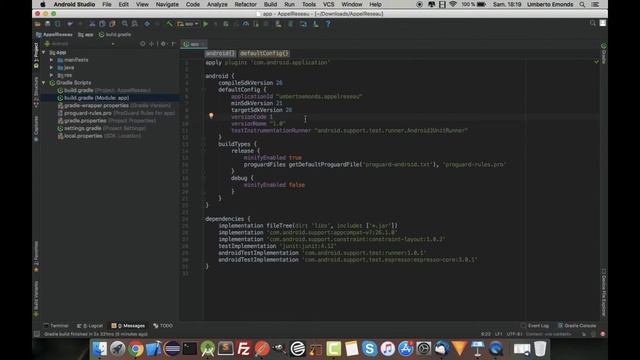The image size is (640, 360).
Task: Open the VCS menu
Action: [x=329, y=4]
